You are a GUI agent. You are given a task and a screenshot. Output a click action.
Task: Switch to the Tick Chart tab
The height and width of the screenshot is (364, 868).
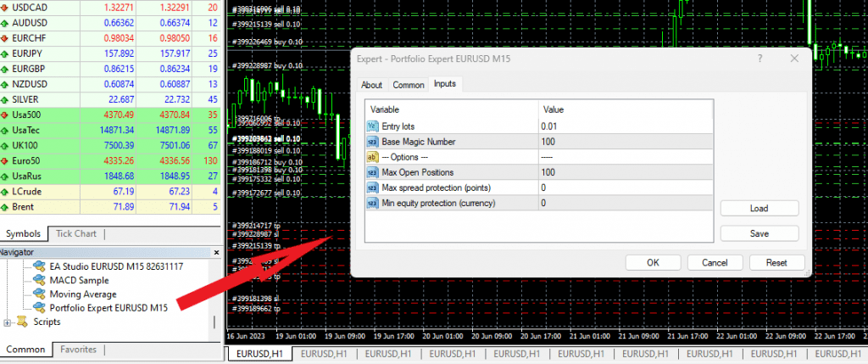[76, 234]
